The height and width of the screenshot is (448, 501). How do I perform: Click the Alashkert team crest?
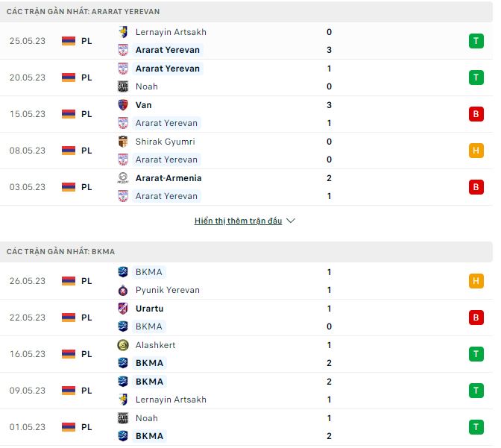click(x=123, y=345)
